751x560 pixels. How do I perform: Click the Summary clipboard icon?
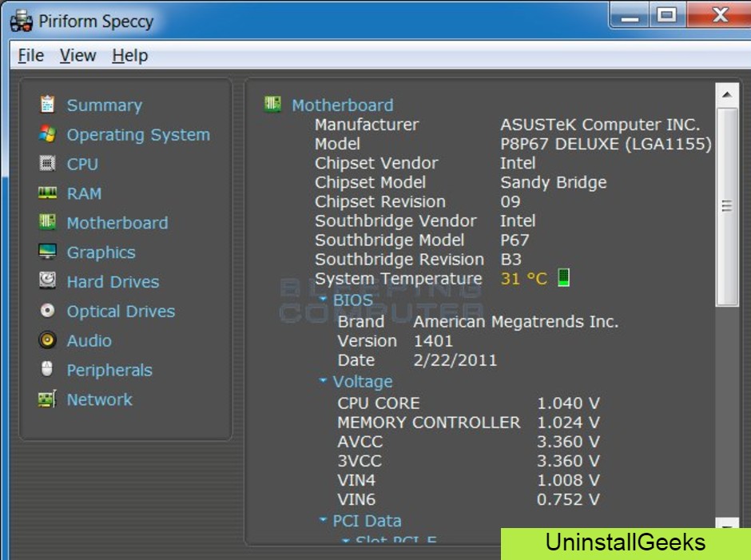click(47, 105)
